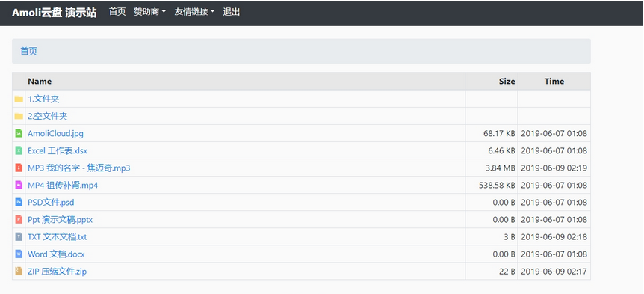
Task: Click the ZIP archive file icon
Action: tap(19, 272)
